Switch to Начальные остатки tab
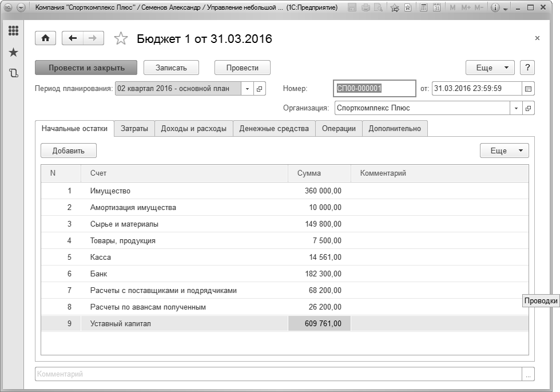This screenshot has height=392, width=560. tap(74, 129)
